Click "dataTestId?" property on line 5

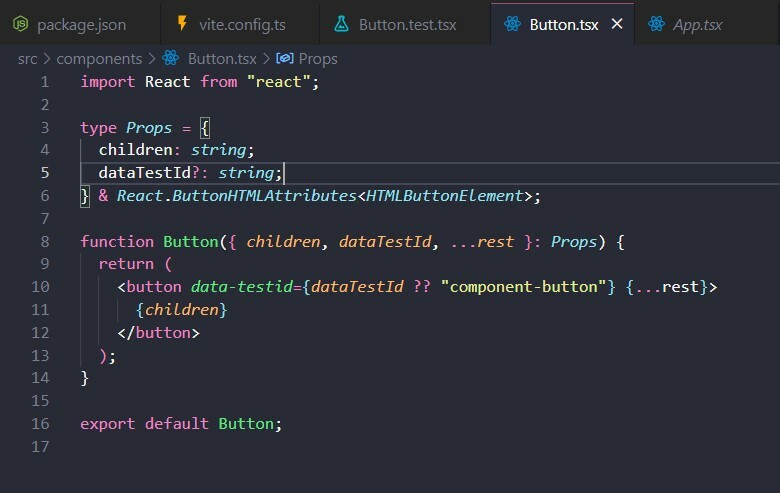click(x=149, y=173)
